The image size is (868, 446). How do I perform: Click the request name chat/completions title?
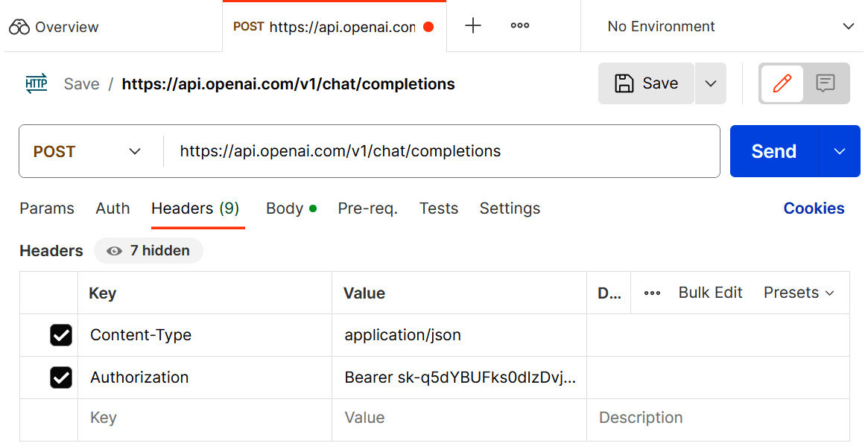coord(288,83)
